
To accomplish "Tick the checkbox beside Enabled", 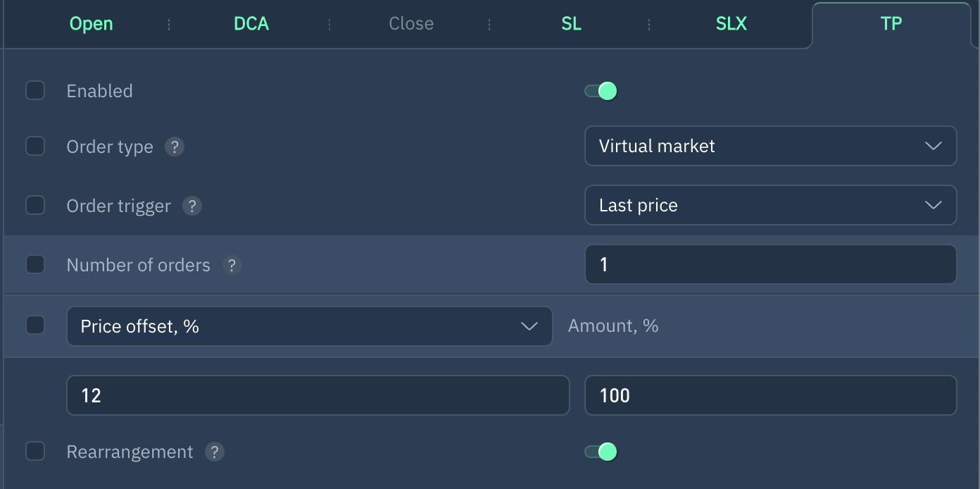I will click(x=35, y=91).
